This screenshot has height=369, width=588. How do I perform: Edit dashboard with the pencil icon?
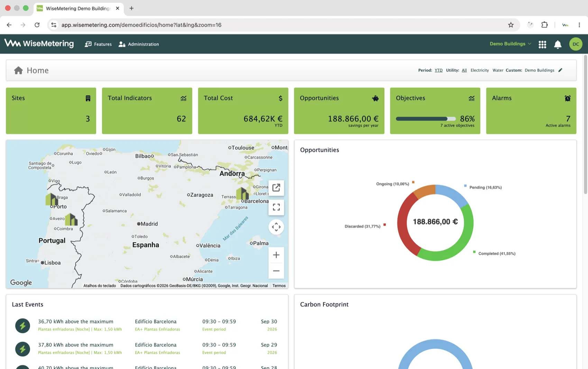(560, 70)
